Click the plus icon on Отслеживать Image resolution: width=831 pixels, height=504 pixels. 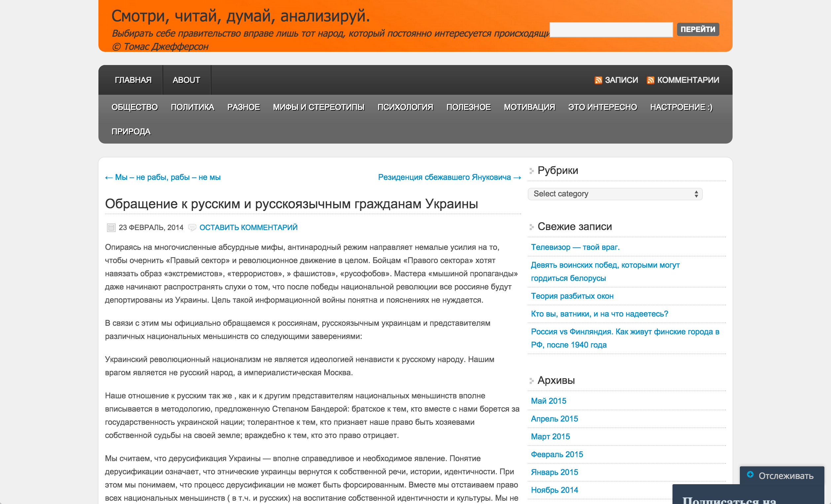click(750, 475)
